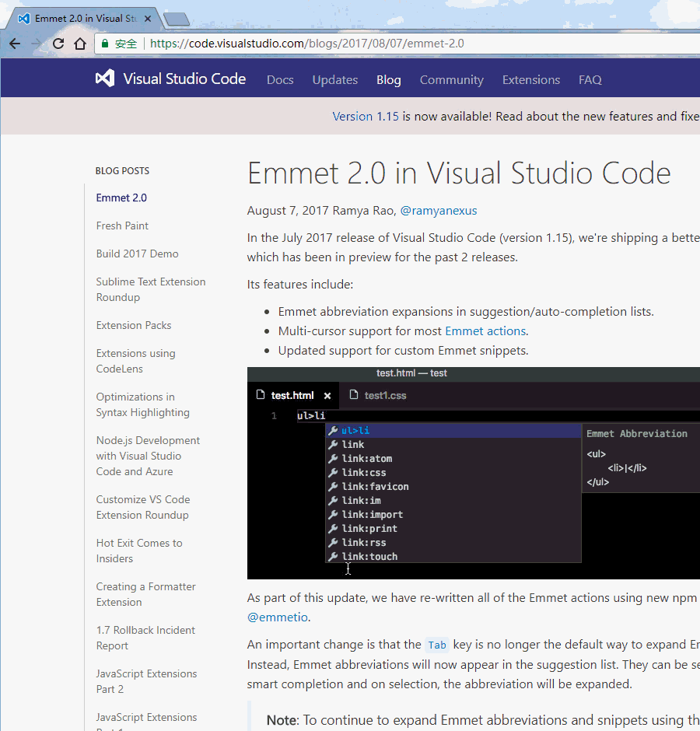Viewport: 700px width, 731px height.
Task: Click the wrench icon beside link:print
Action: [333, 528]
